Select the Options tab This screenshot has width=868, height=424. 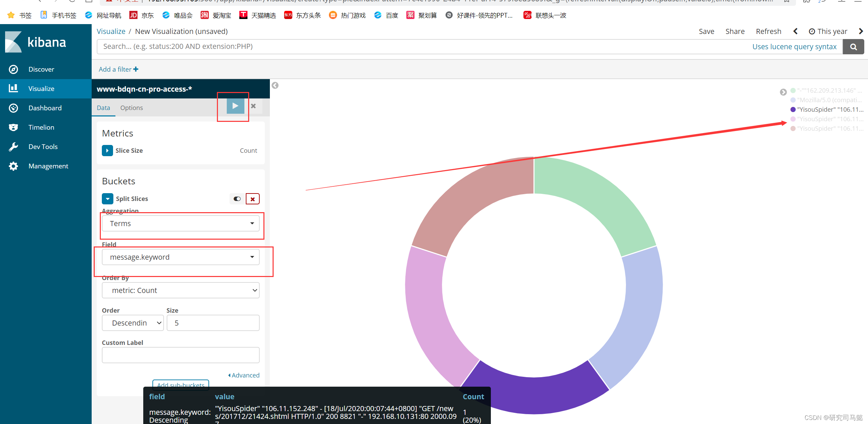coord(131,107)
